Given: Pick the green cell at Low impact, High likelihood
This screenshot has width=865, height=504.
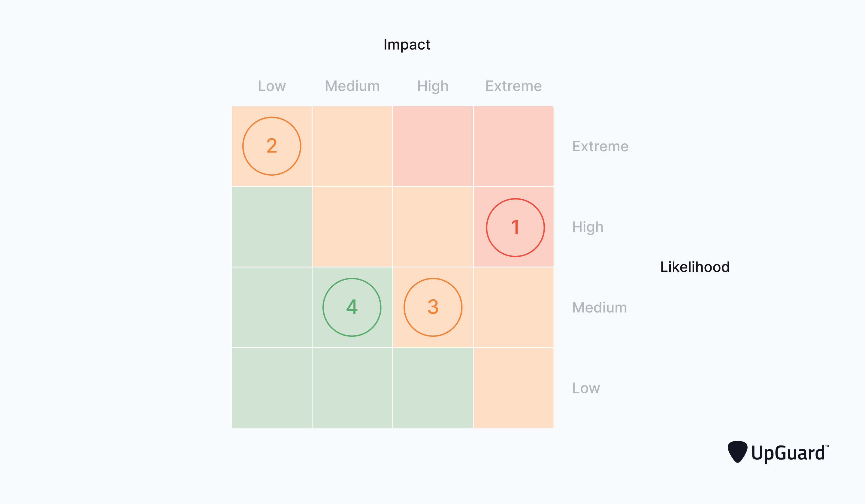Looking at the screenshot, I should click(x=271, y=227).
